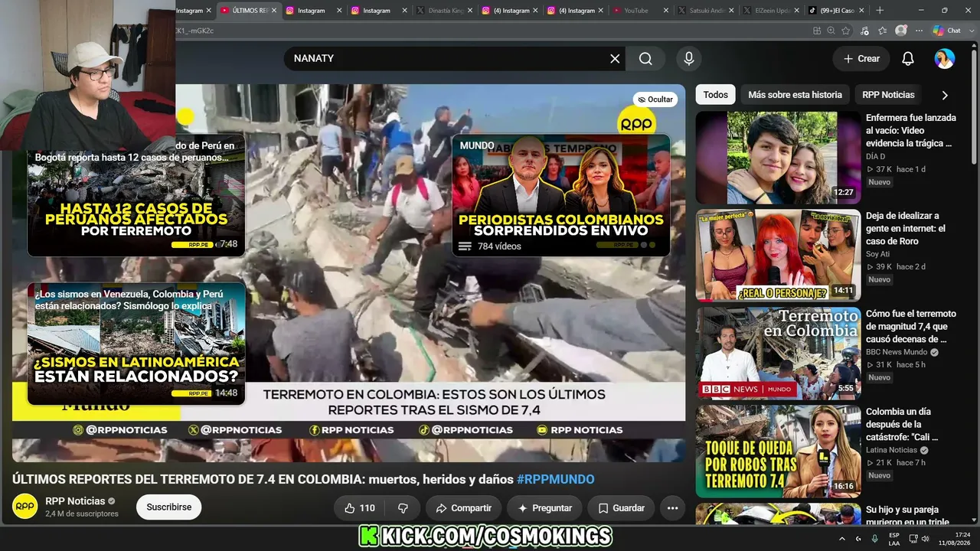980x551 pixels.
Task: Show hidden system tray icons
Action: click(x=842, y=539)
